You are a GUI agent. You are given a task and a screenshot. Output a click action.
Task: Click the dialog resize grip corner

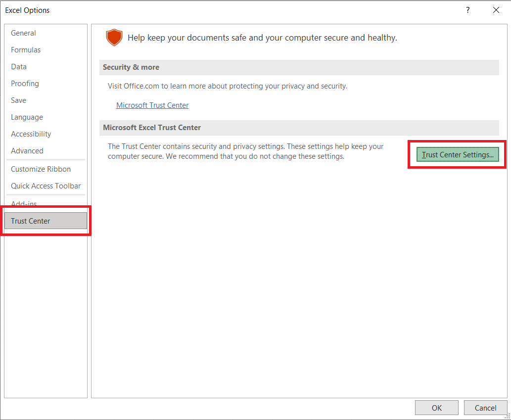507,416
